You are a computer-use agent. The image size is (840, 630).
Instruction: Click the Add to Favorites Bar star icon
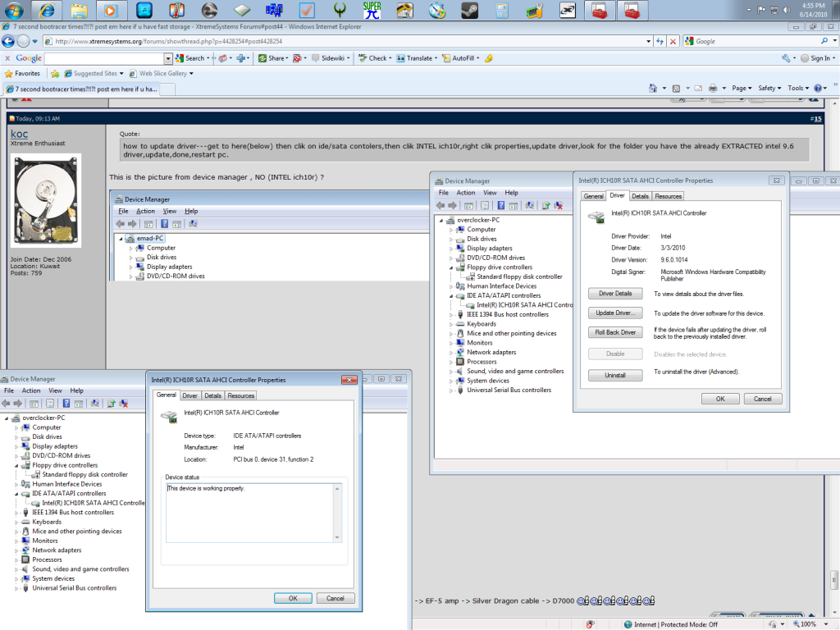click(x=55, y=73)
